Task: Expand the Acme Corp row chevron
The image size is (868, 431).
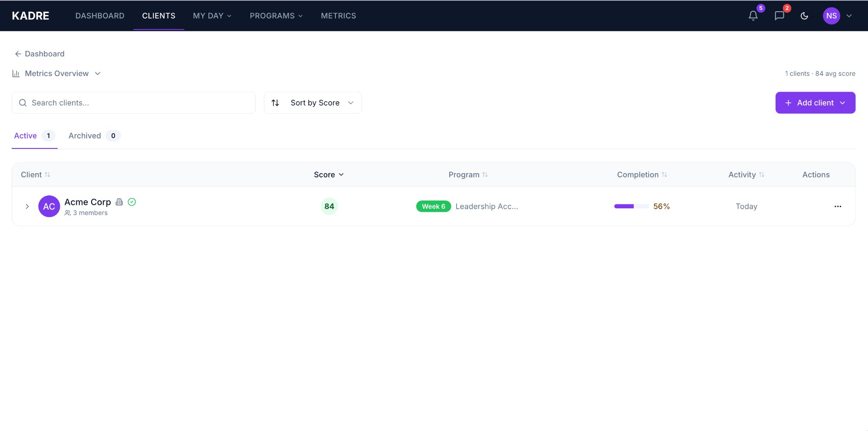Action: coord(27,206)
